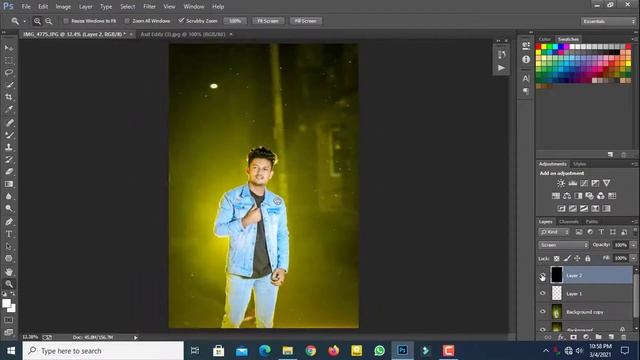Open the Image menu
Screen dimensions: 640x360
click(x=63, y=7)
